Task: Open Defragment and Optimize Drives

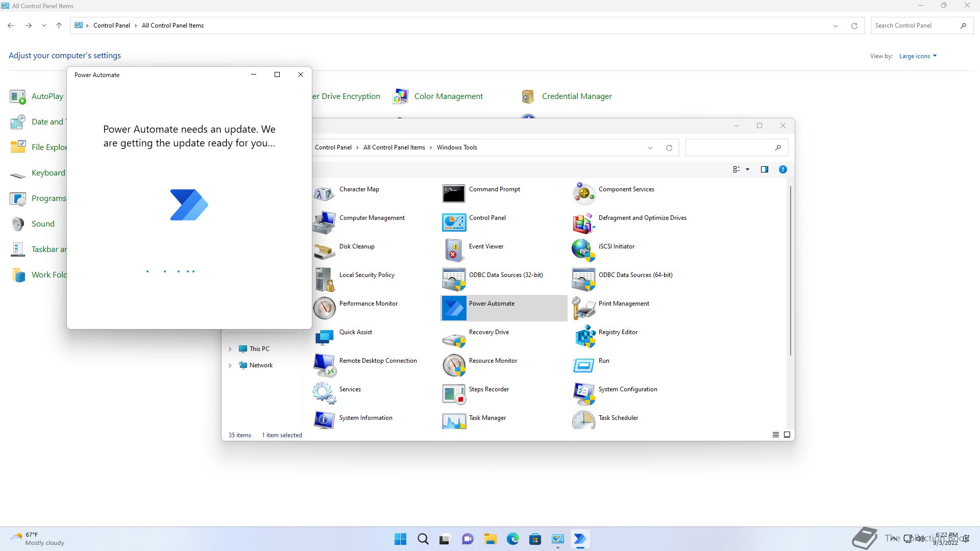Action: tap(583, 222)
